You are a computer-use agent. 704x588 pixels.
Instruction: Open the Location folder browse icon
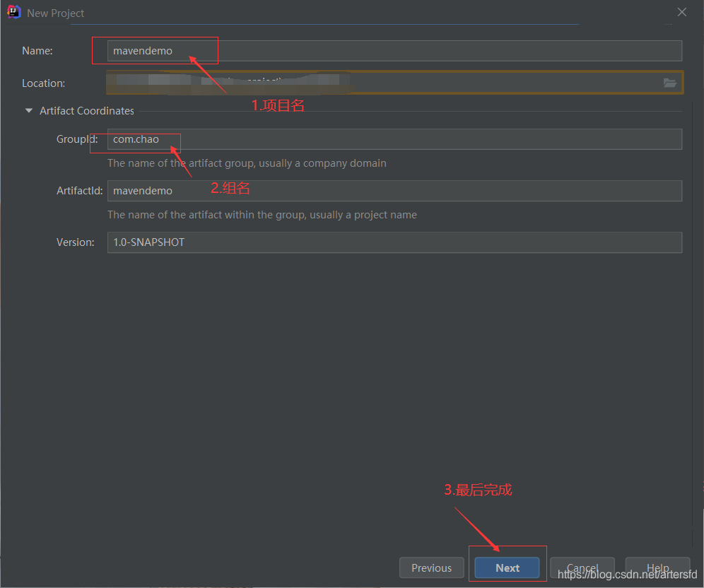click(x=670, y=83)
